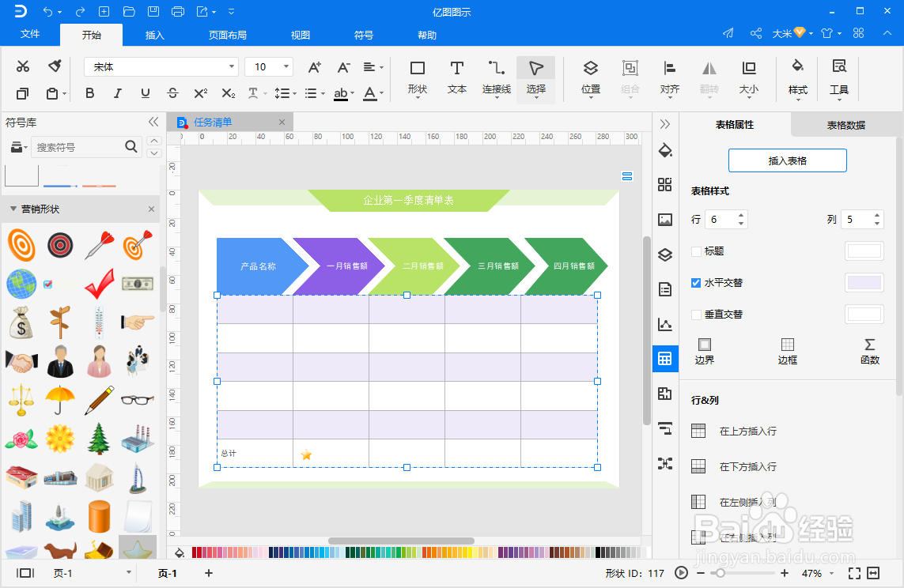904x588 pixels.
Task: Enable the 垂直交替 checkbox
Action: (x=696, y=315)
